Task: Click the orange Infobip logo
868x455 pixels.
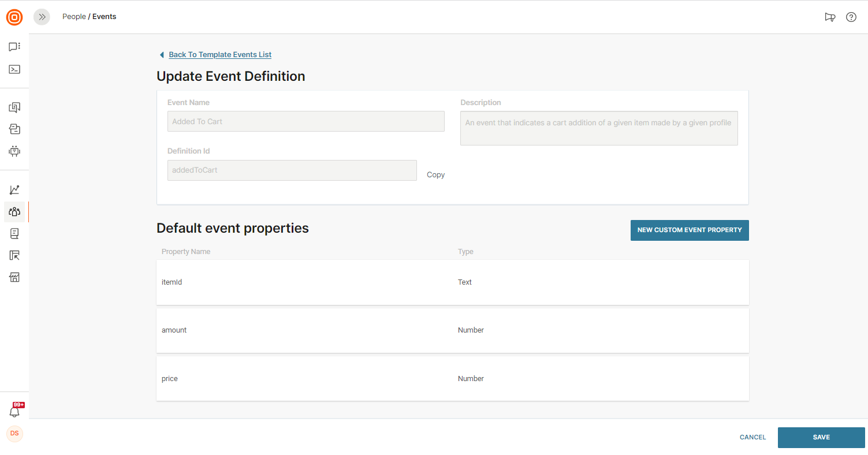Action: pos(14,17)
